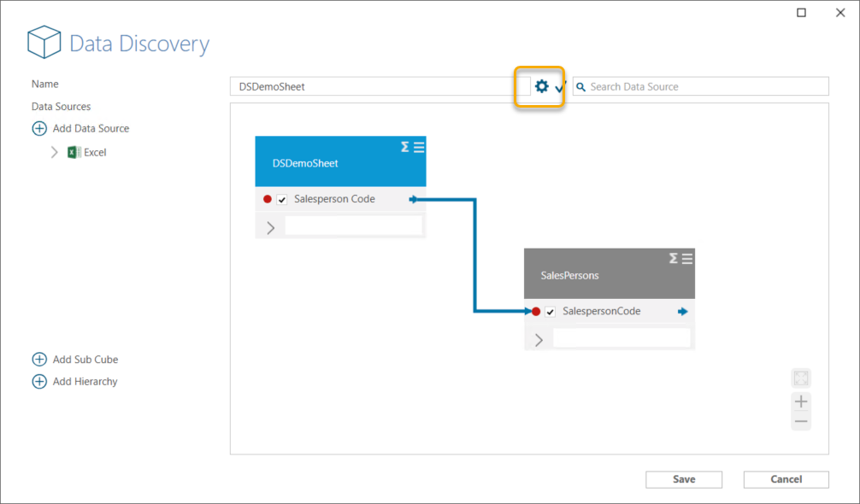Click the checkmark icon beside the gear
This screenshot has width=860, height=504.
[x=560, y=86]
